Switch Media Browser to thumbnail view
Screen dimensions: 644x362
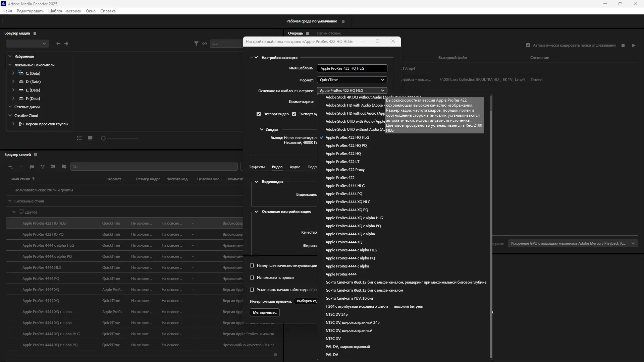pos(90,138)
